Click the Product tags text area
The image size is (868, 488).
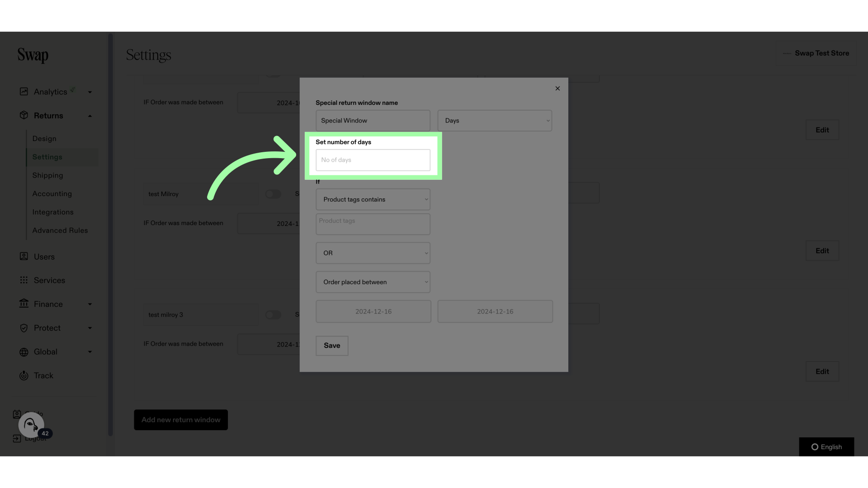[x=373, y=224]
